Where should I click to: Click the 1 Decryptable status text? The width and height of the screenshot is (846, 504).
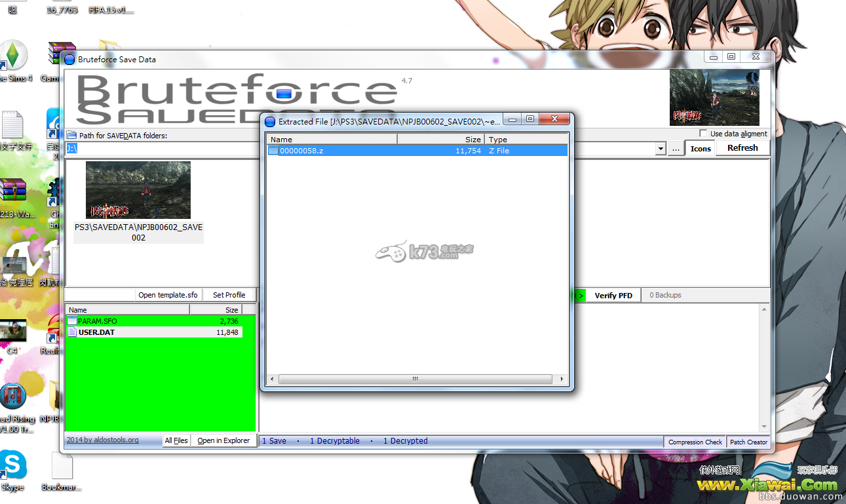335,441
